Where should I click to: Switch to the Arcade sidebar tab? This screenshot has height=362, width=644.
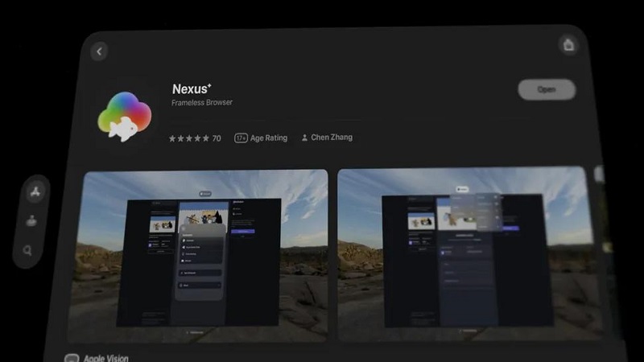point(31,221)
